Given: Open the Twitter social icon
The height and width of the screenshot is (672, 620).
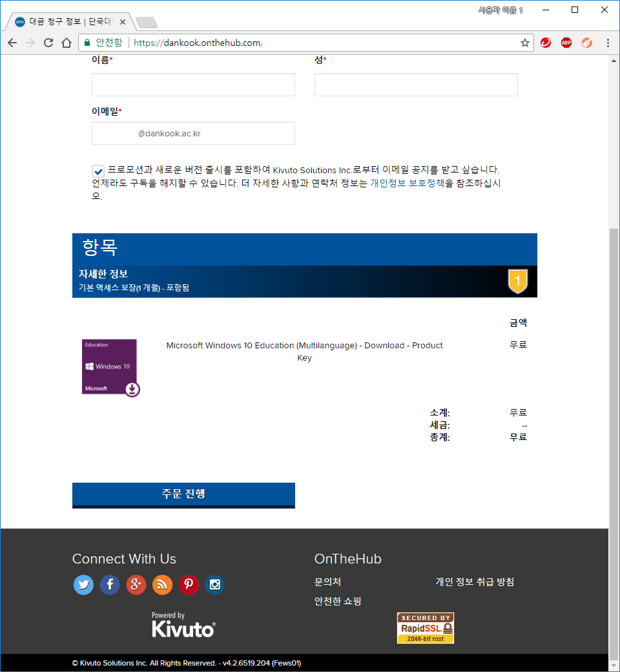Looking at the screenshot, I should pyautogui.click(x=83, y=585).
